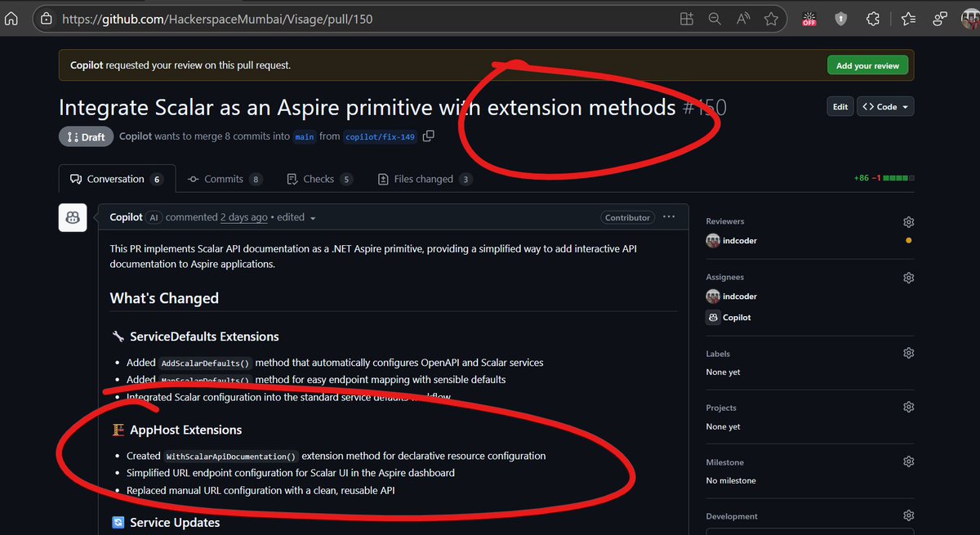Open the Favorites list icon
Viewport: 980px width, 535px height.
click(x=909, y=18)
